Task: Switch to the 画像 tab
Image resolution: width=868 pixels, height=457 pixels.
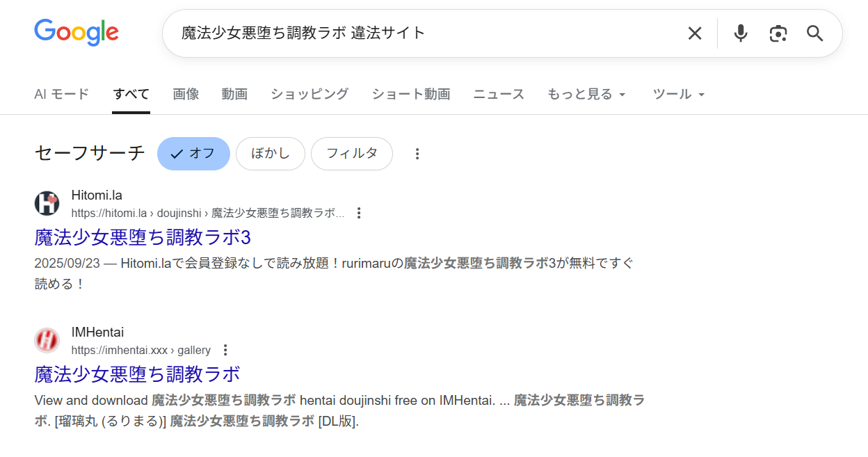Action: tap(186, 94)
